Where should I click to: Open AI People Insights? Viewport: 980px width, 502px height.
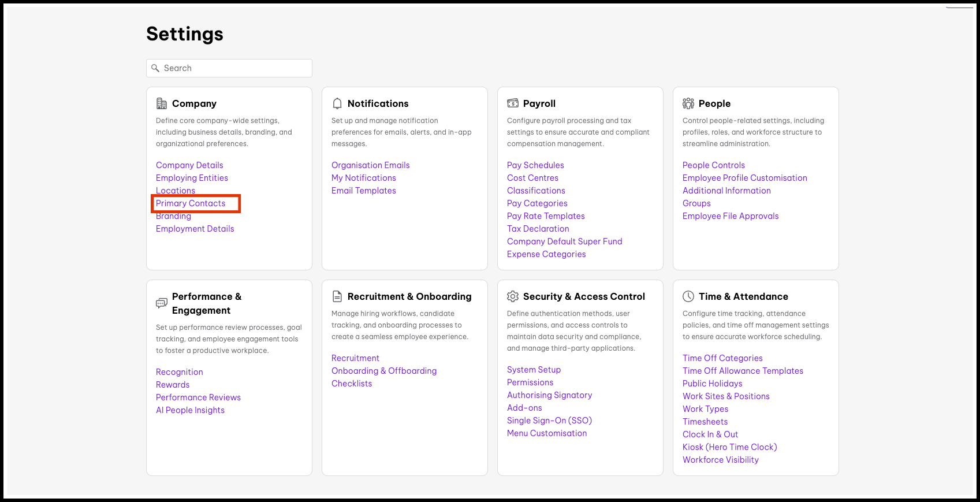pos(190,410)
